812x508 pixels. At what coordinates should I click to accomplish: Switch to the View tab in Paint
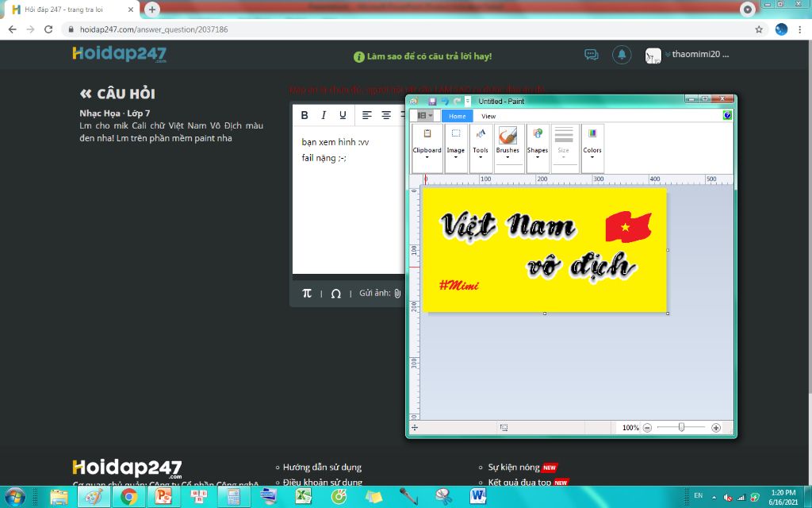coord(488,116)
